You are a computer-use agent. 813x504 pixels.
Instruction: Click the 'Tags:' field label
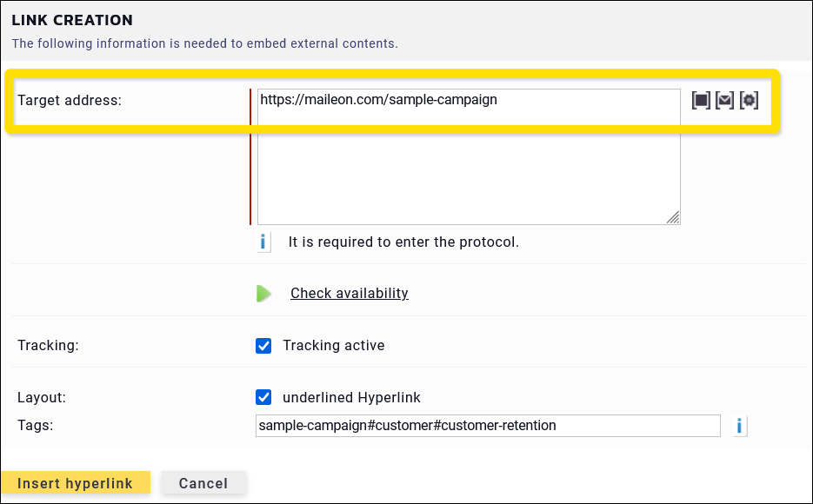tap(36, 425)
